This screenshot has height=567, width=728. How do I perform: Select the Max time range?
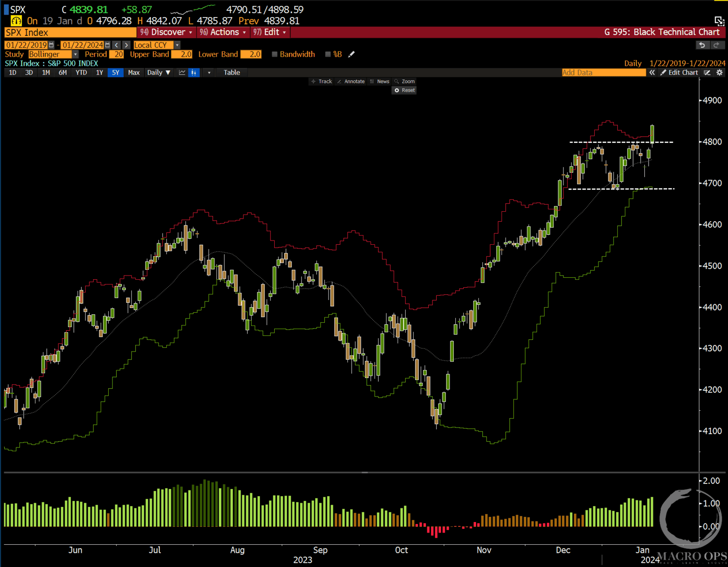click(x=134, y=72)
